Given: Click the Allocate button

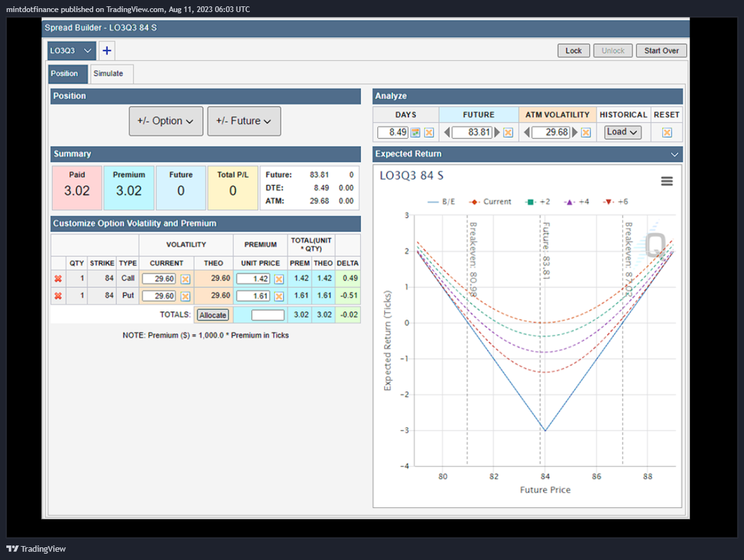Looking at the screenshot, I should pyautogui.click(x=212, y=315).
